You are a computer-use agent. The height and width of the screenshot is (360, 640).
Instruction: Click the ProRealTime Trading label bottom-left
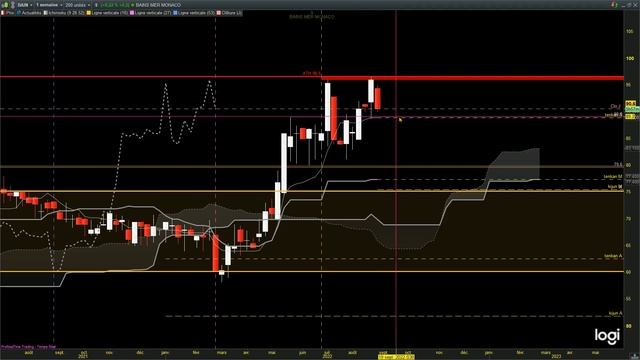point(28,347)
